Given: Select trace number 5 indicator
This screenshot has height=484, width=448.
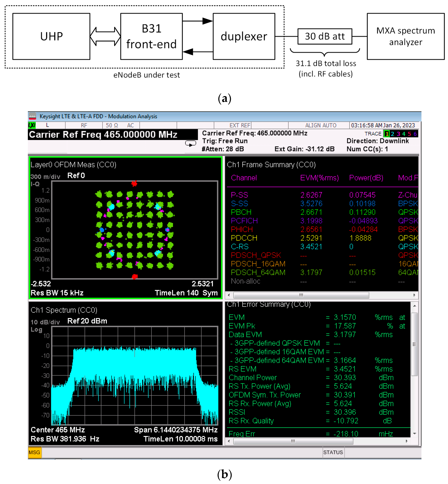Looking at the screenshot, I should [409, 134].
